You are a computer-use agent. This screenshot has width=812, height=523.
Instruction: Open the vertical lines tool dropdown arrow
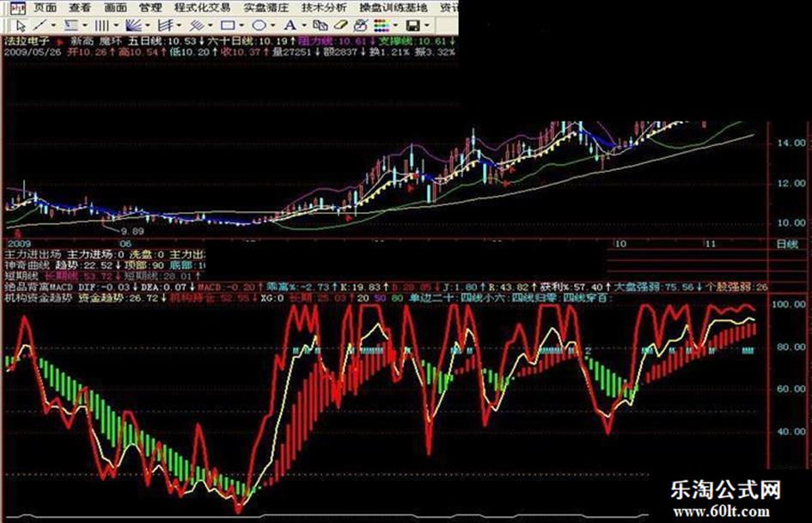coord(116,25)
